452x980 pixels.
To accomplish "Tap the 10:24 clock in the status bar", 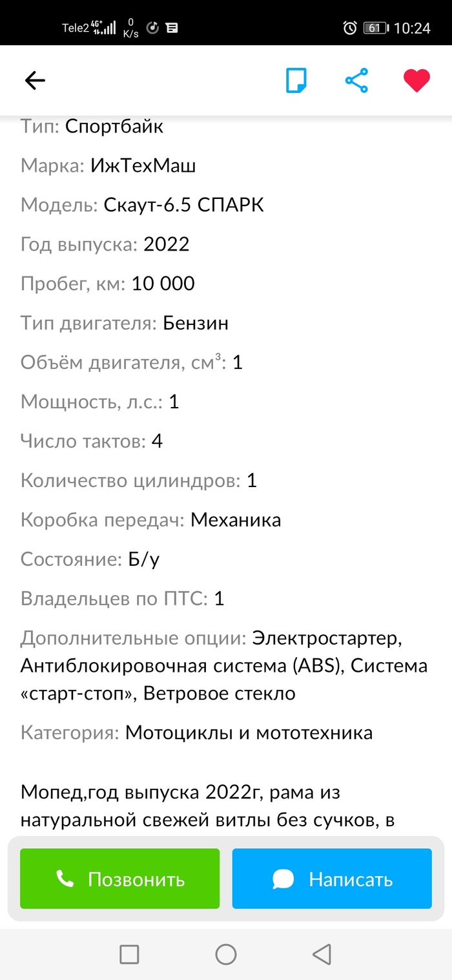I will point(411,28).
